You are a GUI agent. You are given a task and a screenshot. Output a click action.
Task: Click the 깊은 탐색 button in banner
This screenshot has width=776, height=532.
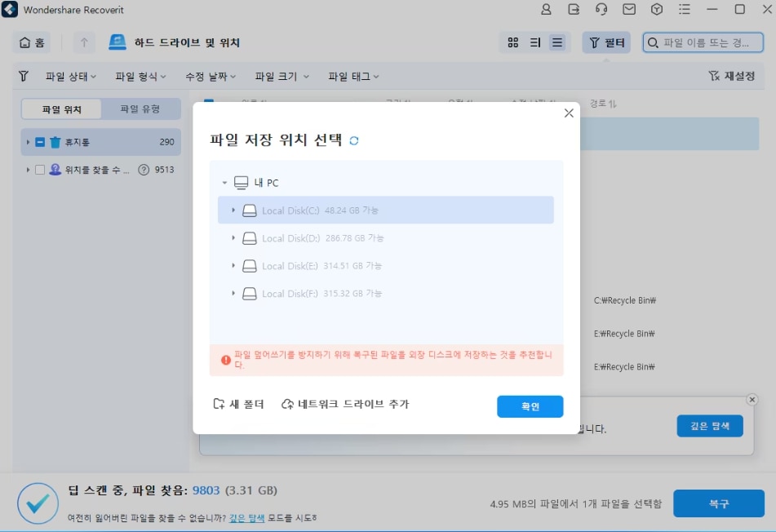[710, 426]
